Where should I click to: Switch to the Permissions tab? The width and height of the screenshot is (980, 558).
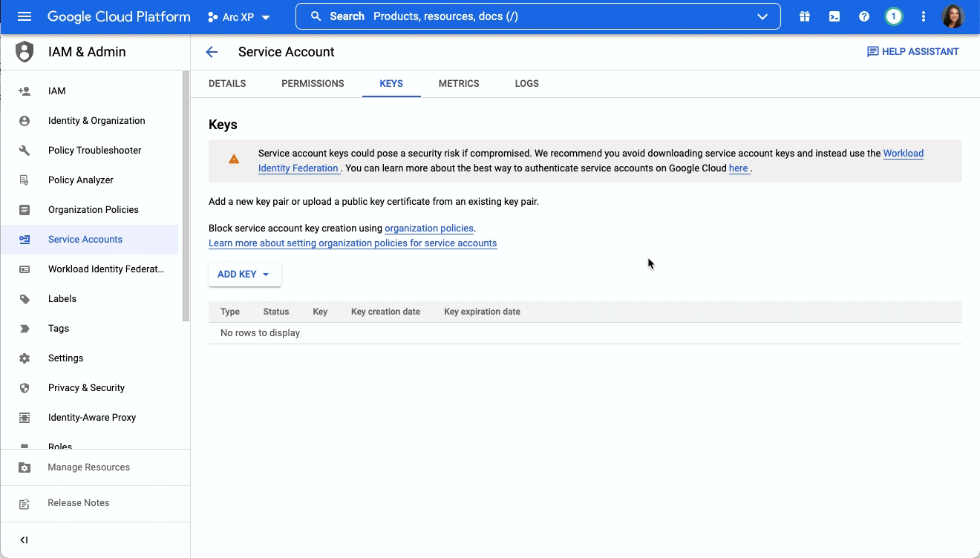[x=313, y=84]
